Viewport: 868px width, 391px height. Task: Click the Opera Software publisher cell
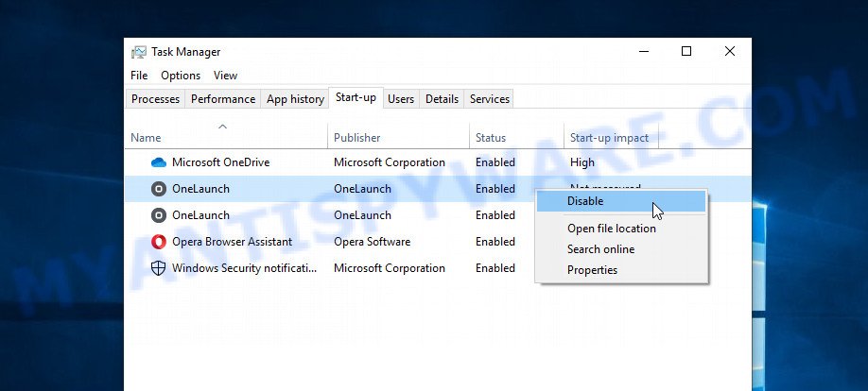[372, 242]
